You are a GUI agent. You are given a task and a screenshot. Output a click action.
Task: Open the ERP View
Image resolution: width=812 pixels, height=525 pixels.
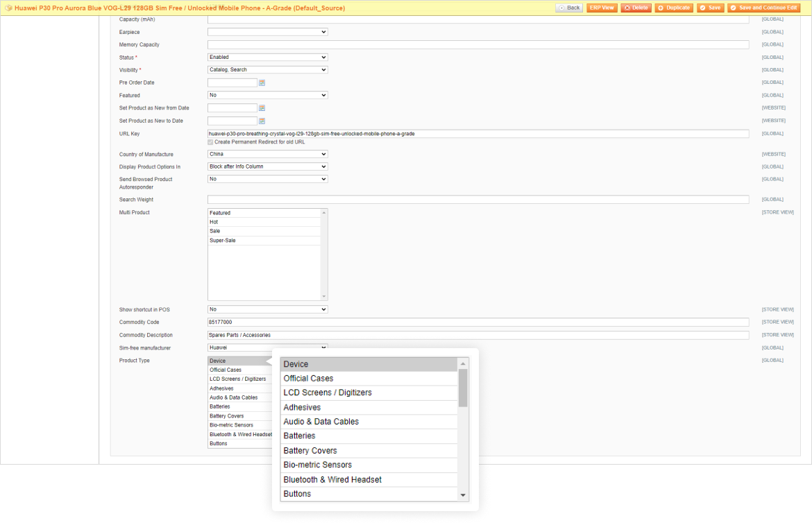click(601, 8)
